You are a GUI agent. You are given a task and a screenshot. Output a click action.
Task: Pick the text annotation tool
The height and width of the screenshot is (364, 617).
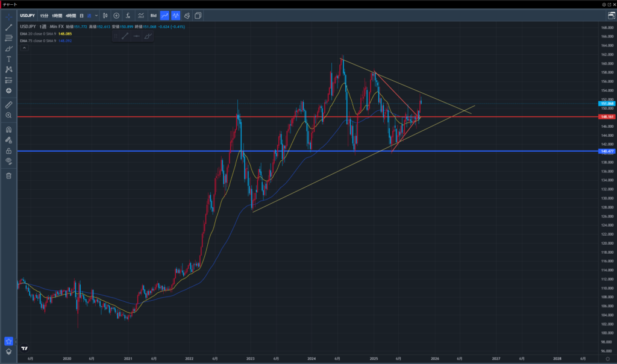click(8, 59)
